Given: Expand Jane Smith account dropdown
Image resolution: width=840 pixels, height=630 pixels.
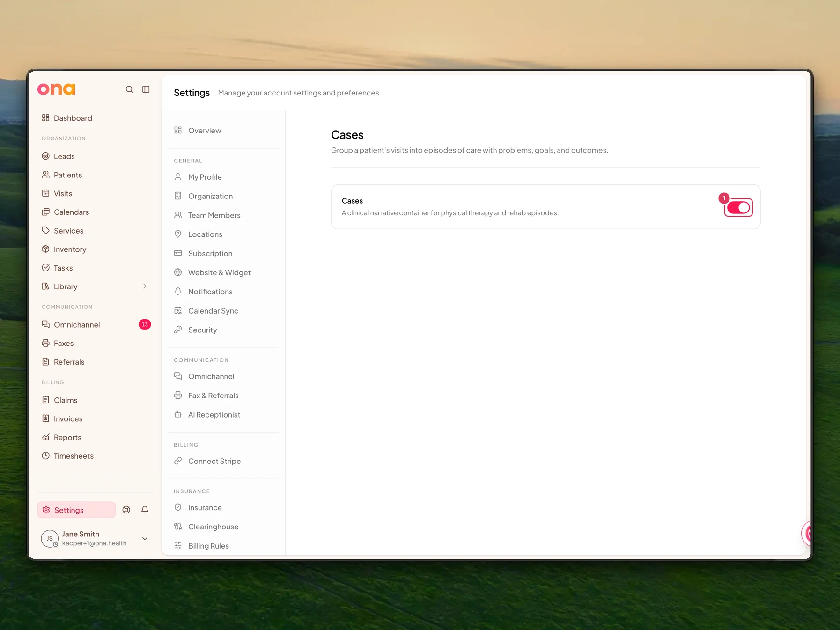Looking at the screenshot, I should pos(145,539).
